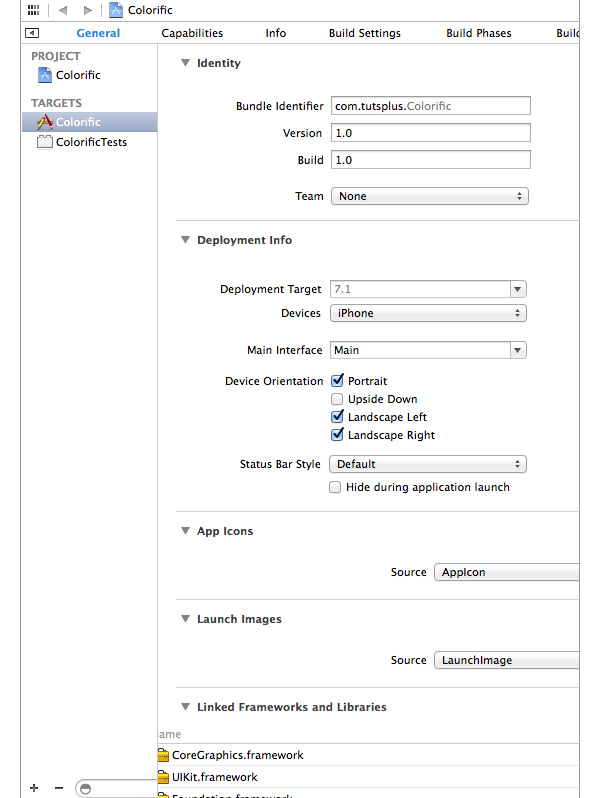600x798 pixels.
Task: Select the ColorificTests target row
Action: 90,142
